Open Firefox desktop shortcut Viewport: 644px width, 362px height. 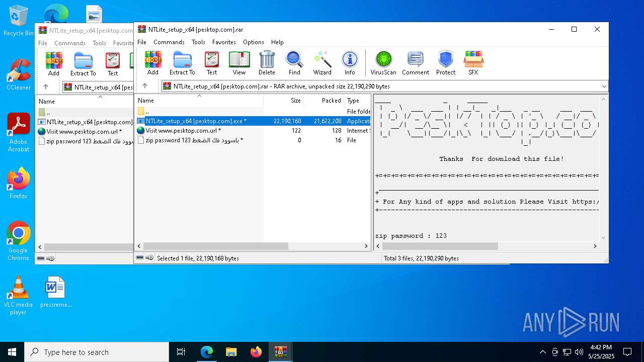19,184
